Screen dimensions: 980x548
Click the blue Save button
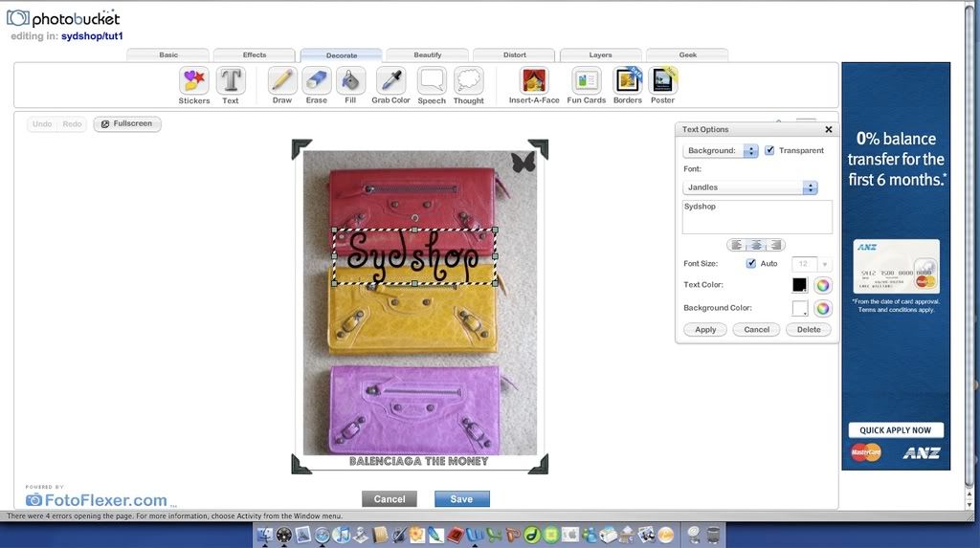click(x=462, y=498)
